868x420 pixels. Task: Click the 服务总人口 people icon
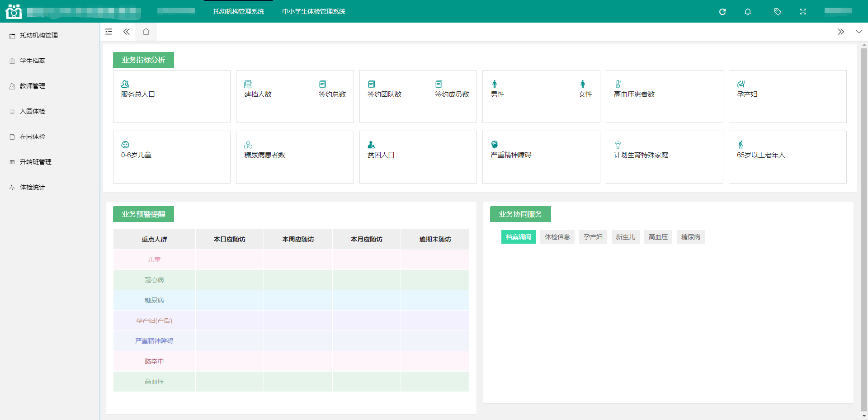coord(125,84)
